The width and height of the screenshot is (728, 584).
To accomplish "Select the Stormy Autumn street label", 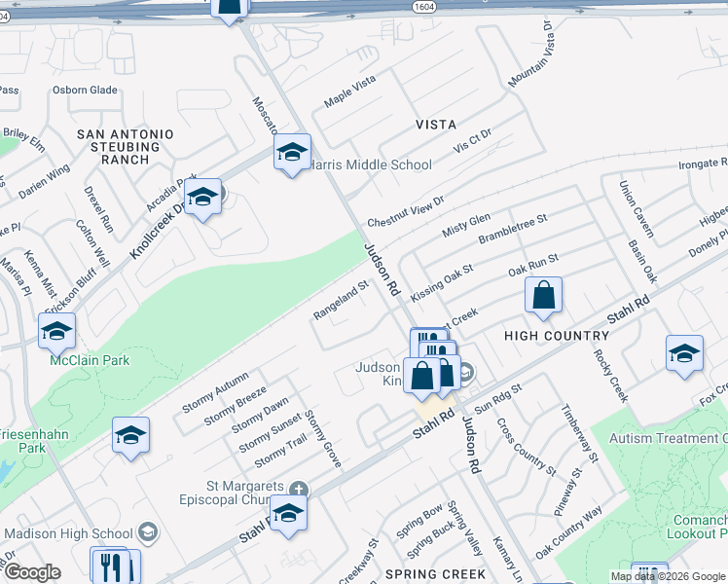I will [215, 392].
